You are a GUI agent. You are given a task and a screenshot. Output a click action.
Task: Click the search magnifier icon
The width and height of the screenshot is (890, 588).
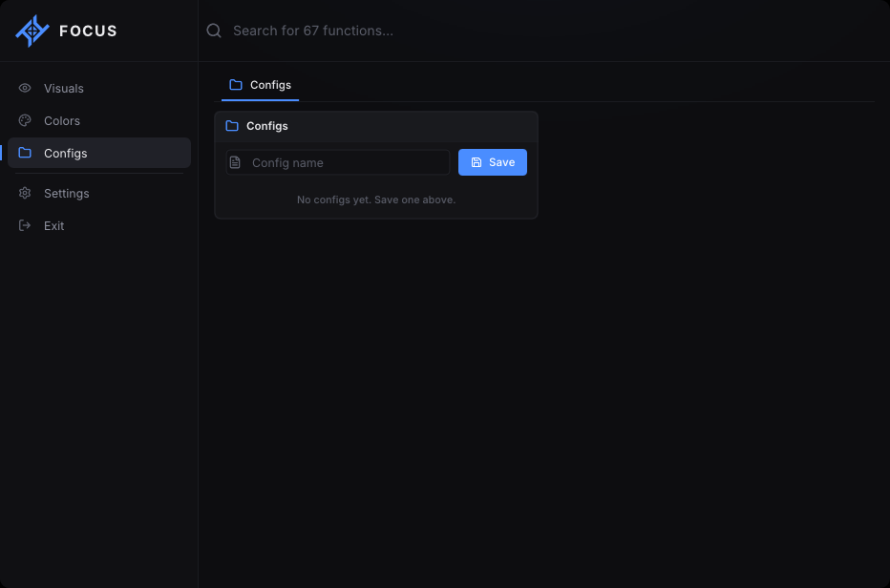[214, 31]
